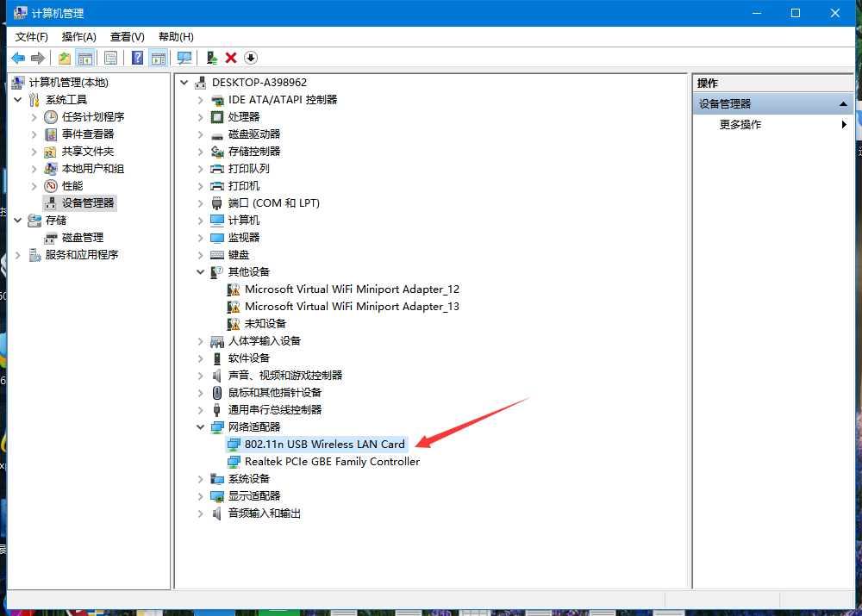The width and height of the screenshot is (862, 616).
Task: Minimize the Computer Management window
Action: (757, 13)
